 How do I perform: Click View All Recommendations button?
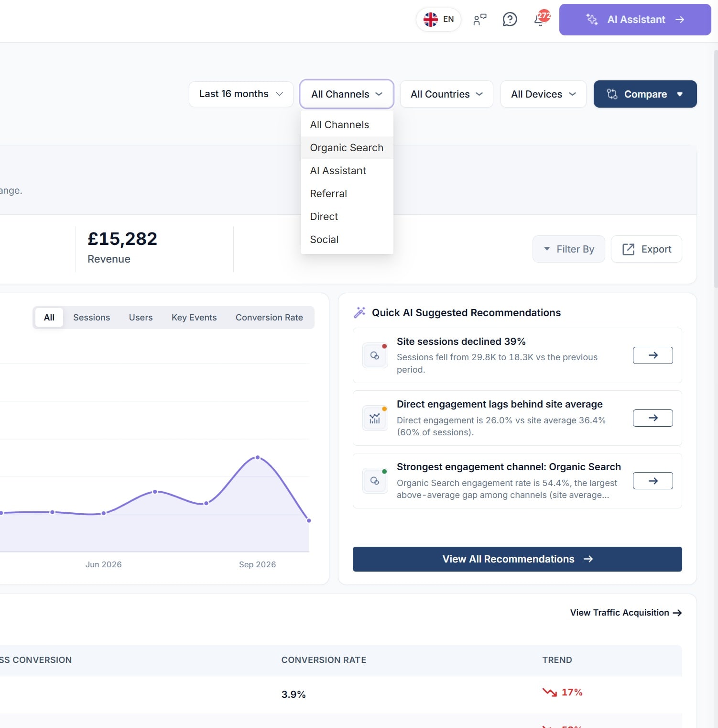pos(517,559)
